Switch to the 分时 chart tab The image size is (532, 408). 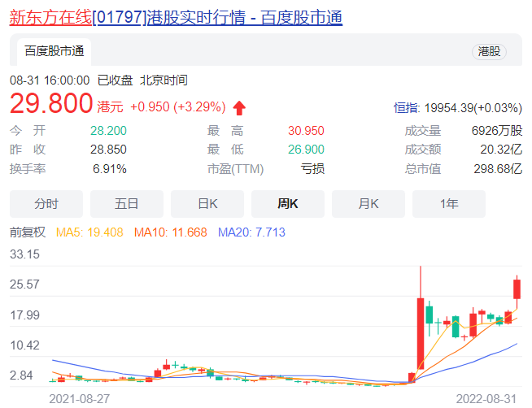pyautogui.click(x=46, y=204)
